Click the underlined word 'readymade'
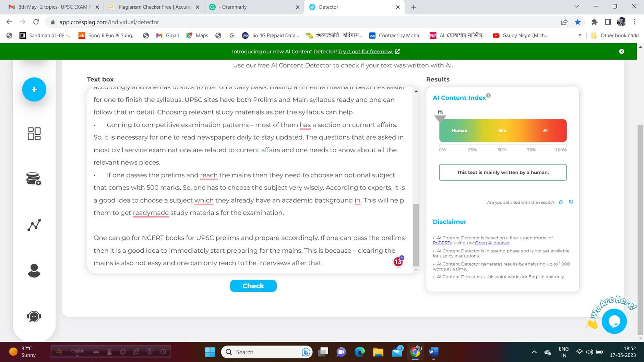The image size is (644, 362). pos(151,213)
